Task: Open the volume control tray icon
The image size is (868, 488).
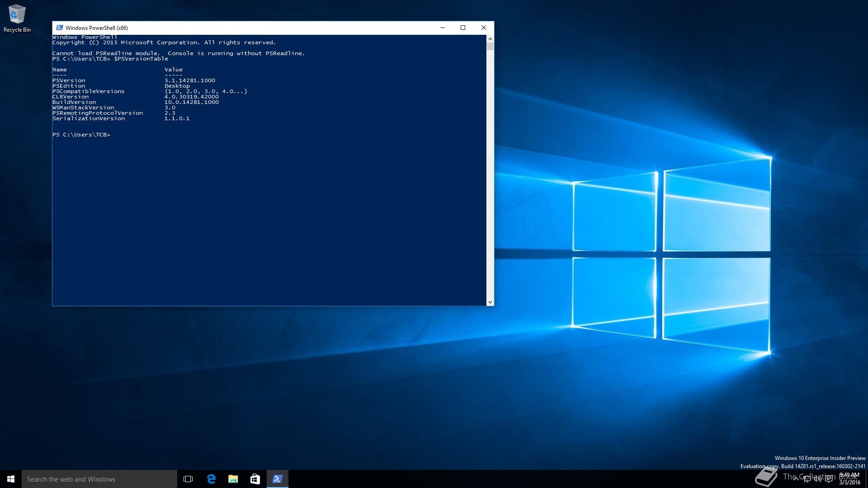Action: pyautogui.click(x=817, y=479)
